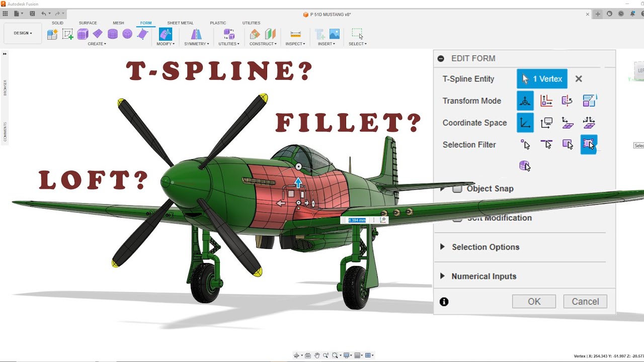Expand the INSPECT dropdown menu

(295, 44)
